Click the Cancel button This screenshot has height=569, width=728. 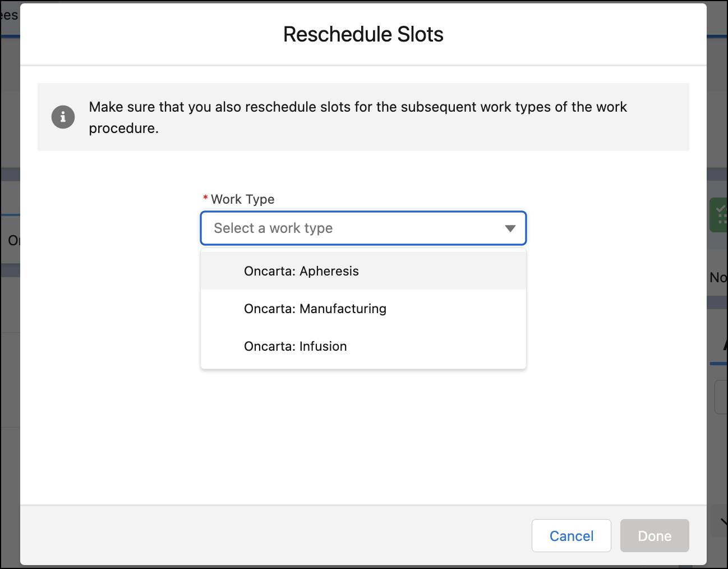click(571, 536)
